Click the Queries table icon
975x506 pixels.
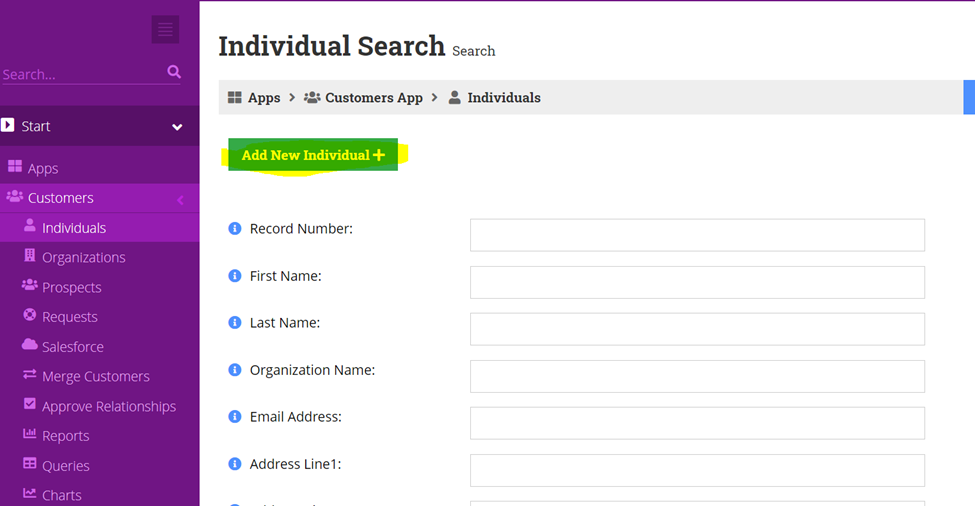coord(30,463)
